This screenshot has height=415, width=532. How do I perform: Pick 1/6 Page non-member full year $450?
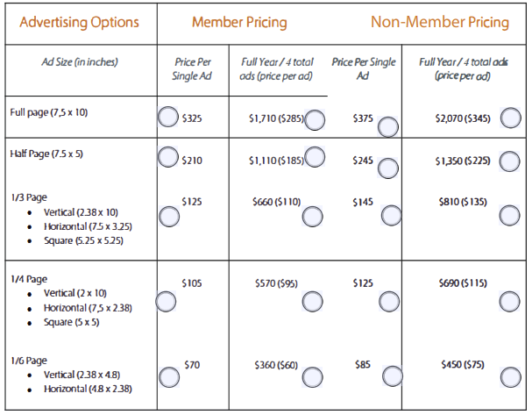508,377
